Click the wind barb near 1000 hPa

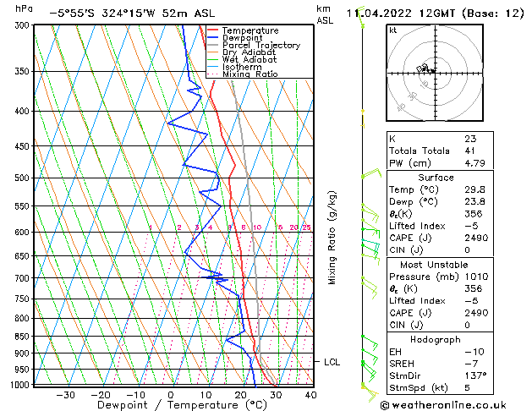pos(370,392)
